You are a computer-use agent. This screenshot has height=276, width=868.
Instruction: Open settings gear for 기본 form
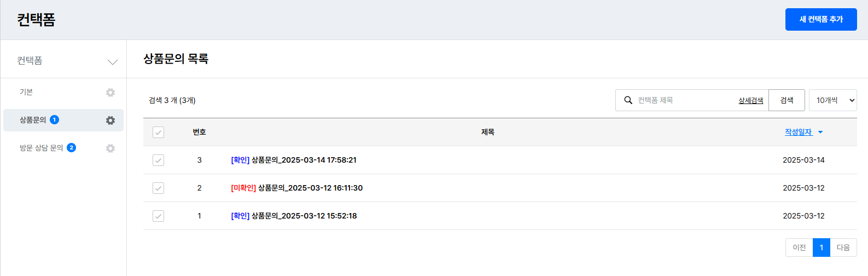pyautogui.click(x=110, y=93)
